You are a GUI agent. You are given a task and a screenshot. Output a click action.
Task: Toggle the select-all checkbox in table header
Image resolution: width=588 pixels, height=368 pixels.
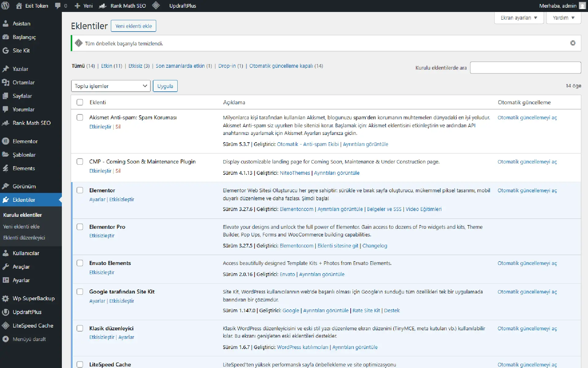(80, 102)
